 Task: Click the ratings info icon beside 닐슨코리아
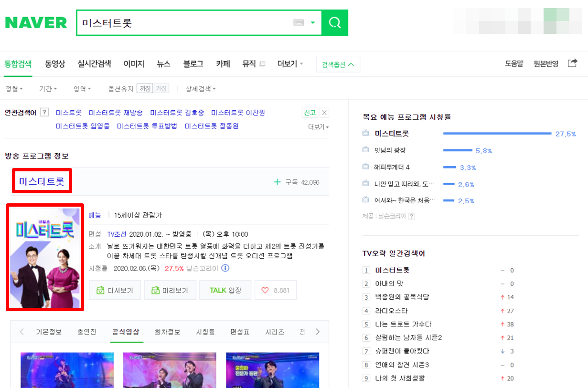(x=225, y=268)
